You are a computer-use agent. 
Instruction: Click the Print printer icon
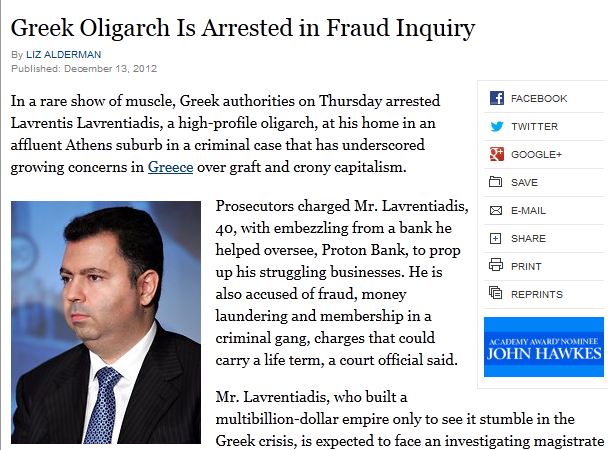click(x=496, y=266)
